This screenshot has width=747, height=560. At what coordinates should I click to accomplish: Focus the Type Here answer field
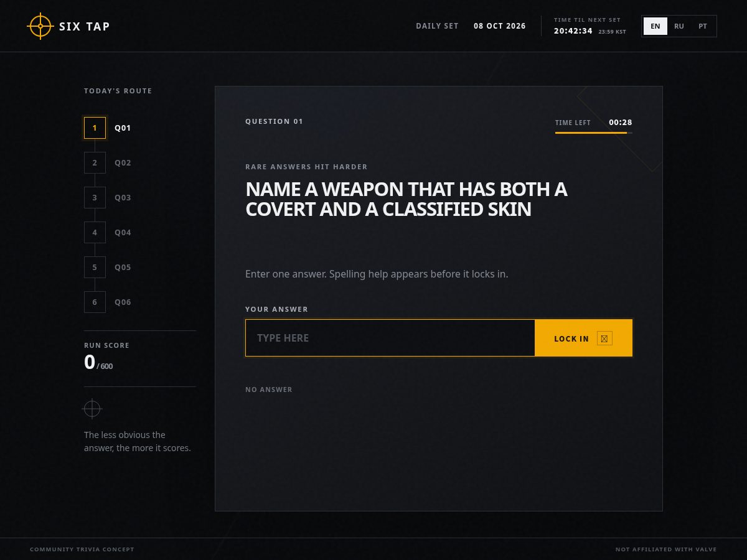390,338
